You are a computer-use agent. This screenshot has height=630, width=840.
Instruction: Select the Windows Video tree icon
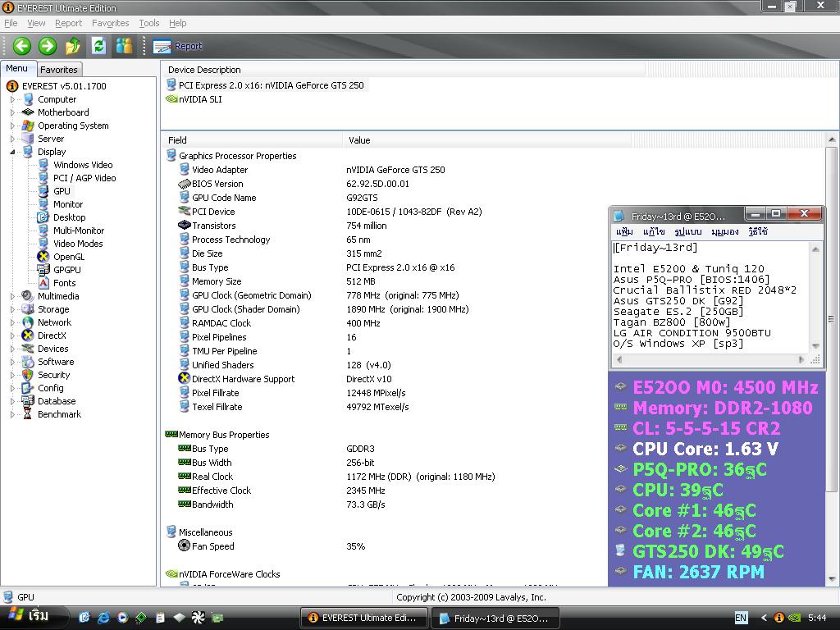pos(43,165)
